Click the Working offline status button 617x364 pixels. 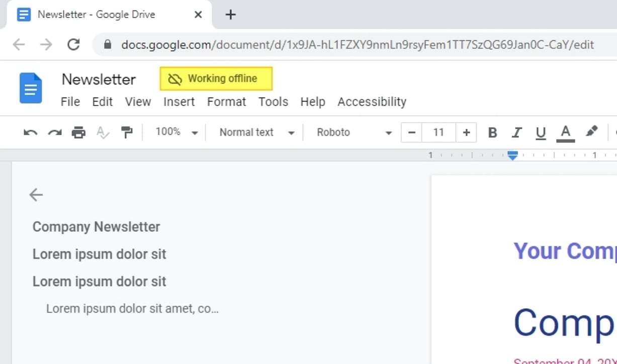pos(215,78)
